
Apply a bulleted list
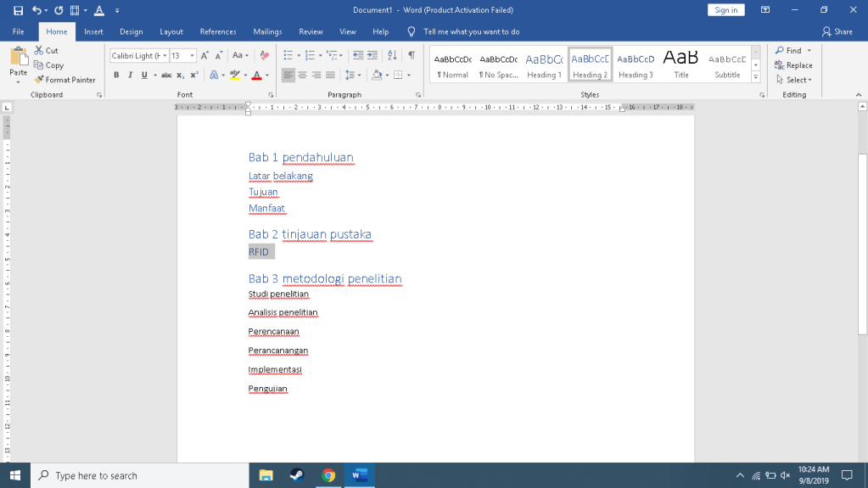pyautogui.click(x=288, y=55)
